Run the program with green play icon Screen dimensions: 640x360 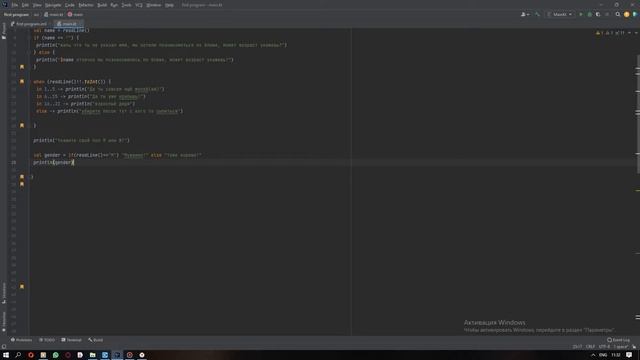(x=581, y=14)
